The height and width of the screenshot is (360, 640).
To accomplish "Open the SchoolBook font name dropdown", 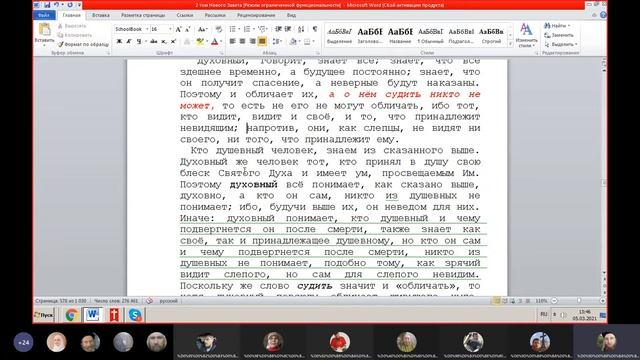I will pyautogui.click(x=147, y=29).
